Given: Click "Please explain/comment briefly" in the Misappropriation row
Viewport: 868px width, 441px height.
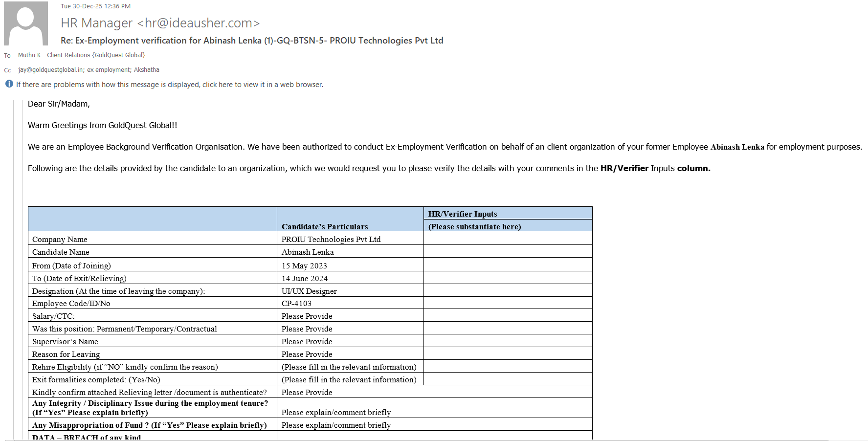Looking at the screenshot, I should point(336,425).
